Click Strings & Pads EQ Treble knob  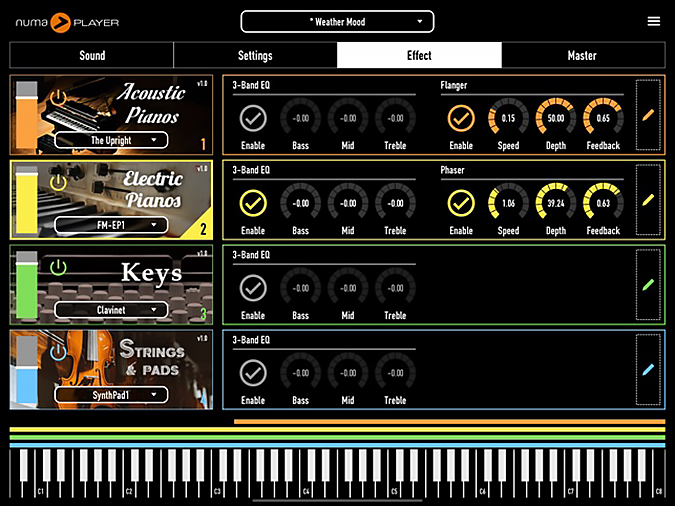click(x=395, y=373)
